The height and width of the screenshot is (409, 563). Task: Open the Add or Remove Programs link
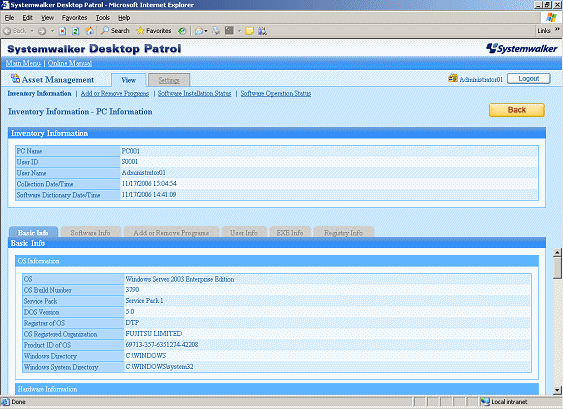tap(115, 93)
